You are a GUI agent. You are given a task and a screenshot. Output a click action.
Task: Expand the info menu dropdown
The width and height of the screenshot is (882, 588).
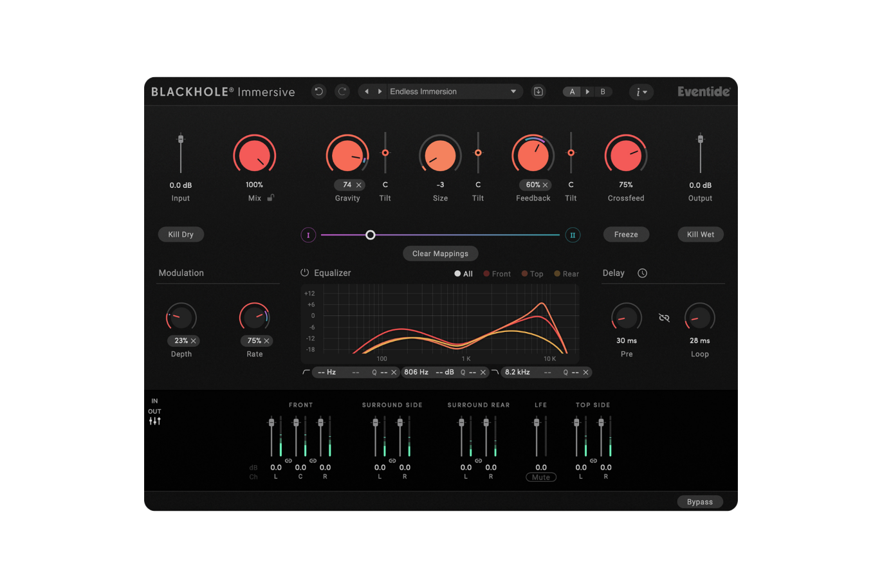click(x=641, y=92)
